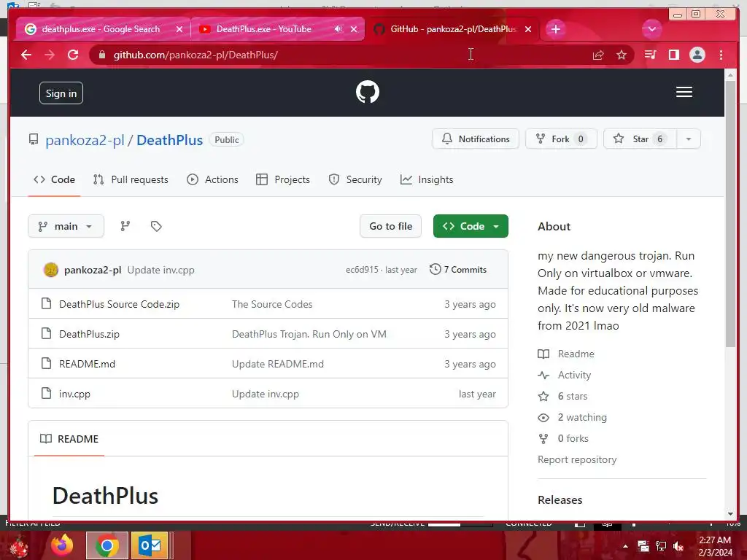Click Report repository link
Viewport: 747px width, 560px height.
click(x=577, y=459)
